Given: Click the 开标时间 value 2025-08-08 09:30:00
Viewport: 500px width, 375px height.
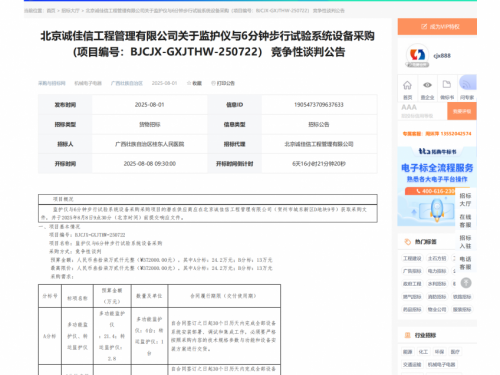Looking at the screenshot, I should point(150,164).
